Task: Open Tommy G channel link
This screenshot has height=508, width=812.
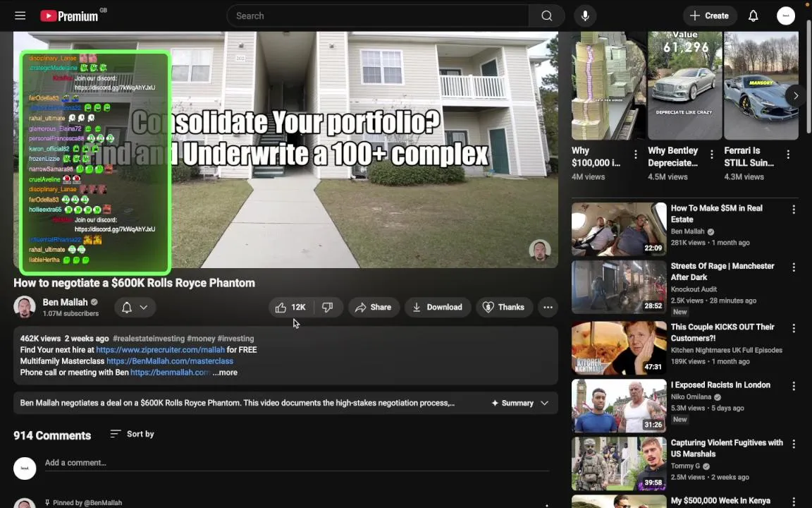Action: tap(685, 466)
